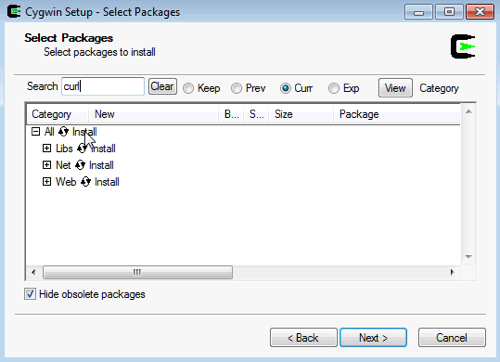Click the vertical scrollbar up arrow
Viewport: 500px width, 362px height.
pos(469,112)
